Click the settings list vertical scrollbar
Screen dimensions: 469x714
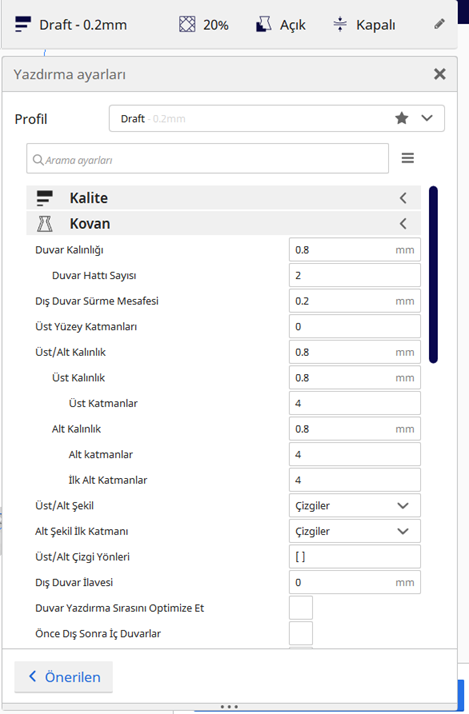coord(433,274)
